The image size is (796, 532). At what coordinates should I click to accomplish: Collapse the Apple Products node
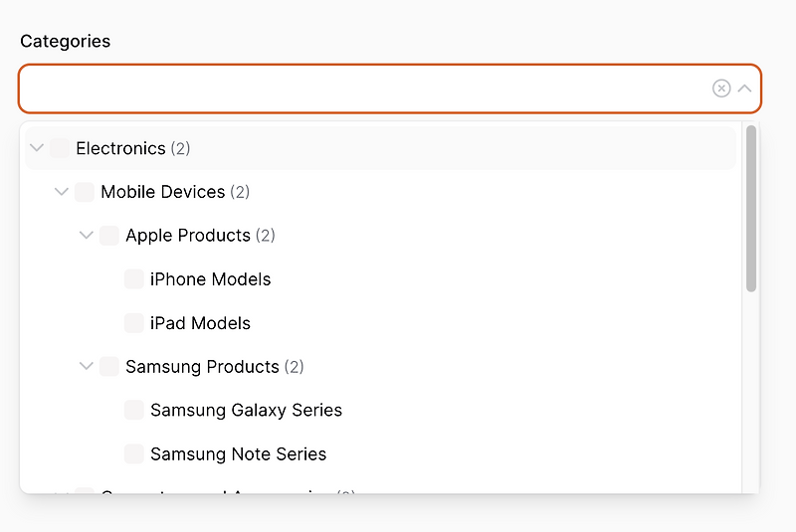pyautogui.click(x=87, y=236)
